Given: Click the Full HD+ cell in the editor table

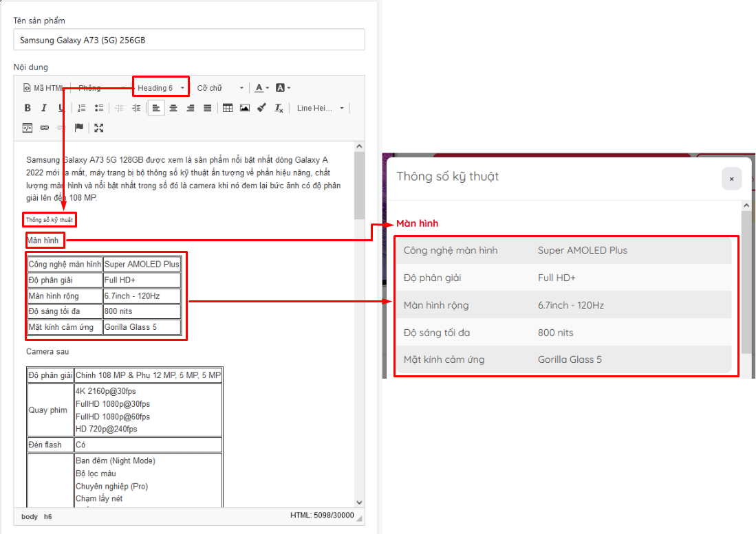Looking at the screenshot, I should click(x=142, y=280).
